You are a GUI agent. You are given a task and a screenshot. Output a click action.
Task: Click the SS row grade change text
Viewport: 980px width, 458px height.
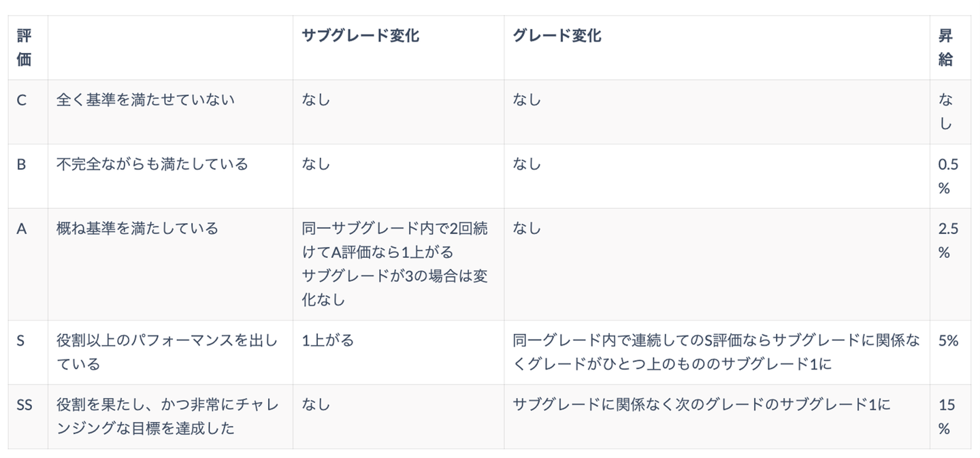(x=701, y=405)
